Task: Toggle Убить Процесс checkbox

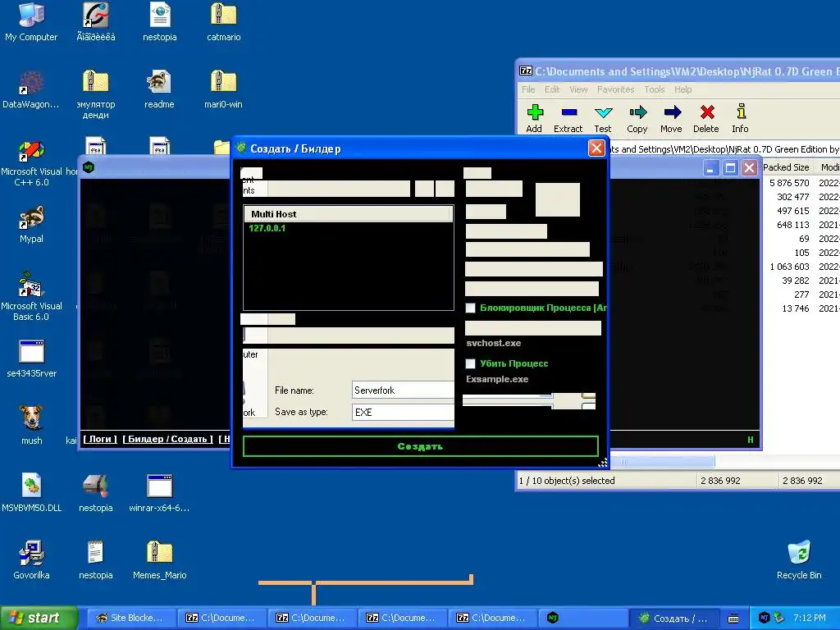Action: click(x=470, y=363)
